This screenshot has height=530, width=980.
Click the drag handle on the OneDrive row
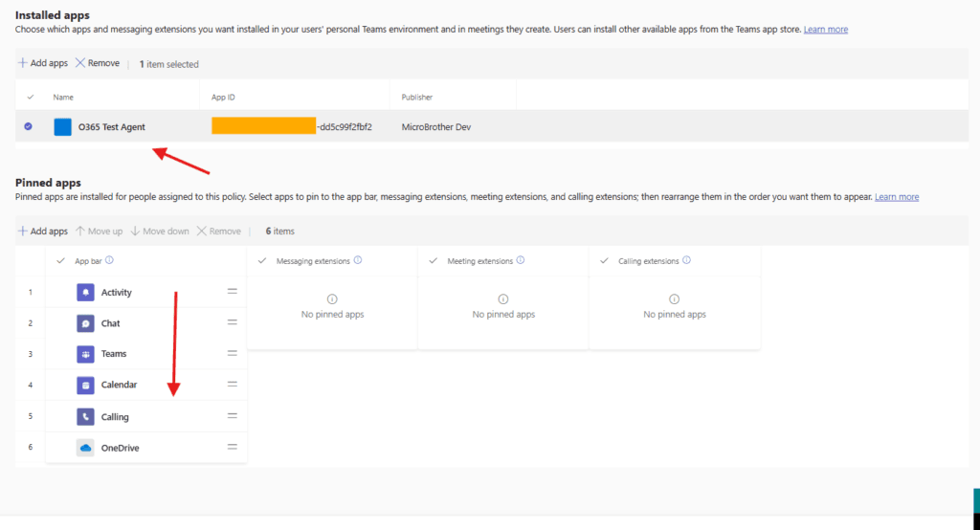pyautogui.click(x=232, y=447)
